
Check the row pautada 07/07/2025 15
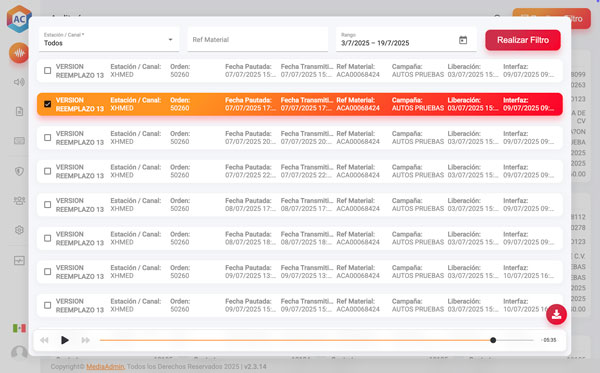pyautogui.click(x=47, y=70)
